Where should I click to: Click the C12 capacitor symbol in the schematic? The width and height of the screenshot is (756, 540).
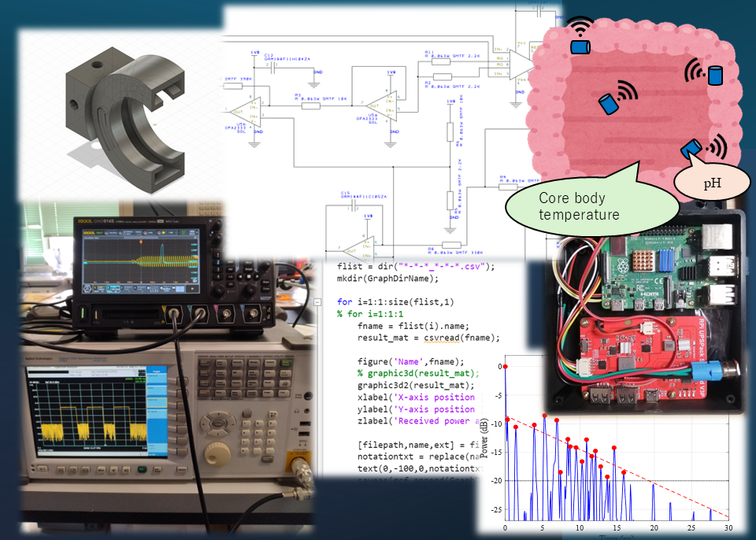tap(273, 68)
